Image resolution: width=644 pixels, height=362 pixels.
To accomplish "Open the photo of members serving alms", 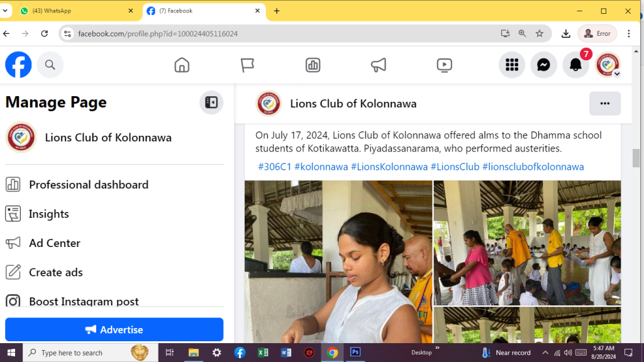I will pos(528,243).
